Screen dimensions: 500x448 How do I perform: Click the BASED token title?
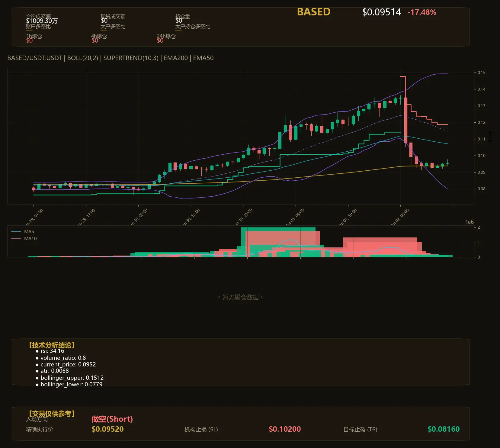[x=314, y=12]
